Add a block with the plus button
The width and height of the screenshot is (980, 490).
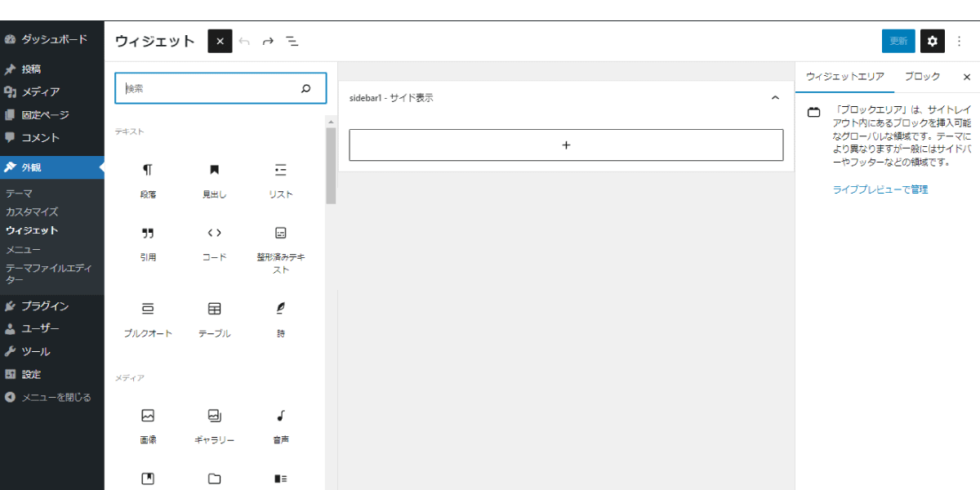click(x=566, y=145)
